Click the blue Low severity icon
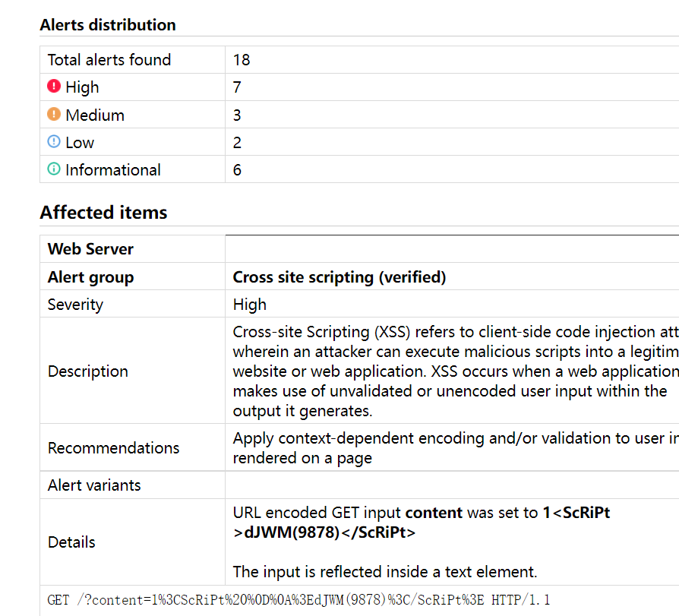This screenshot has height=616, width=679. 54,141
